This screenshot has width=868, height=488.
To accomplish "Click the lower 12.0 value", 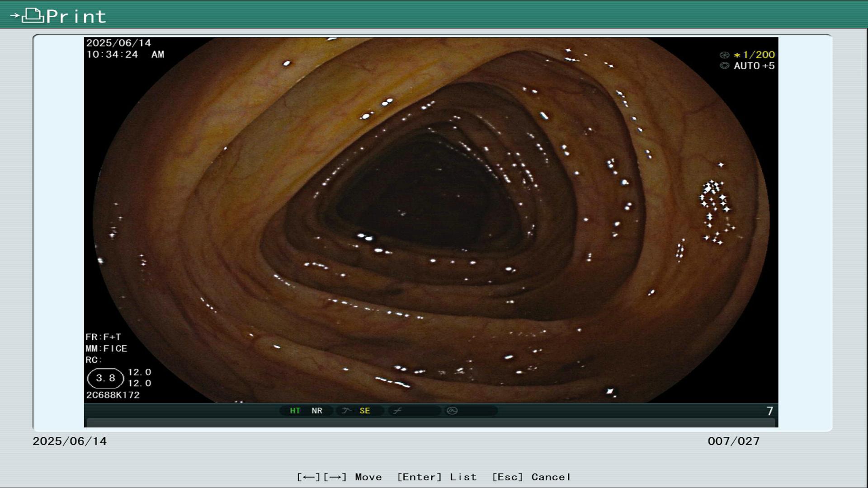I will pos(139,383).
